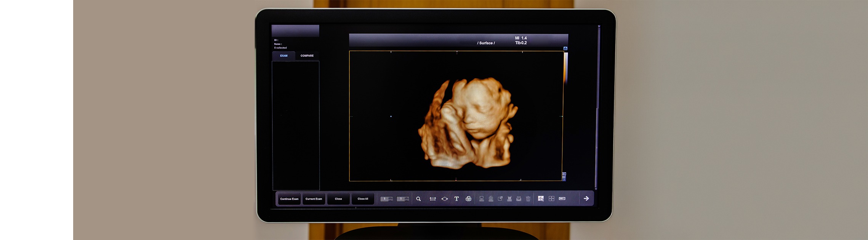Click the greyed-out archive basket icon
The height and width of the screenshot is (240, 868).
point(509,199)
